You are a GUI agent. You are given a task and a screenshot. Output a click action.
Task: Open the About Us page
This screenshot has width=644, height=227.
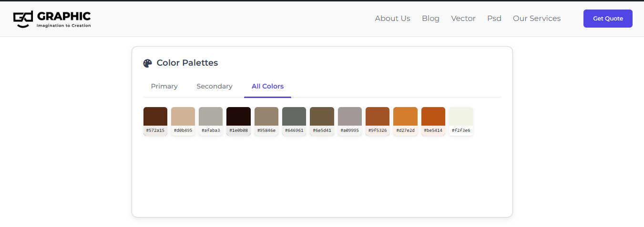coord(392,19)
